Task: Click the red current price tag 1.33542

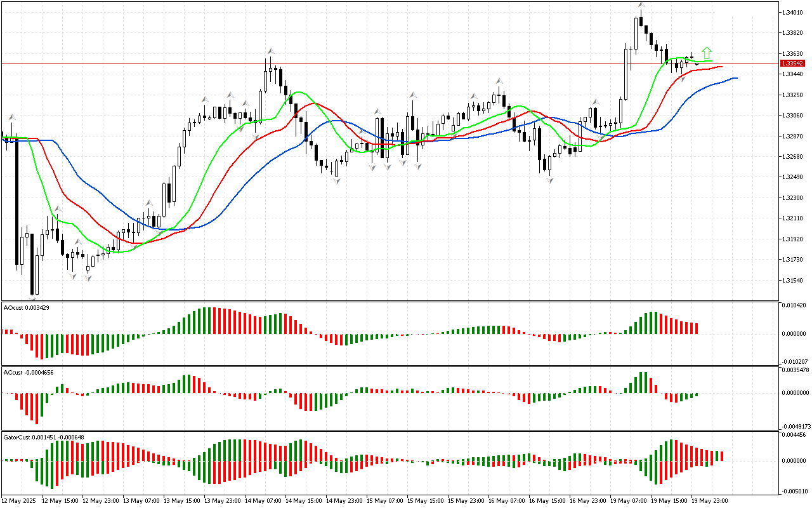Action: [793, 63]
